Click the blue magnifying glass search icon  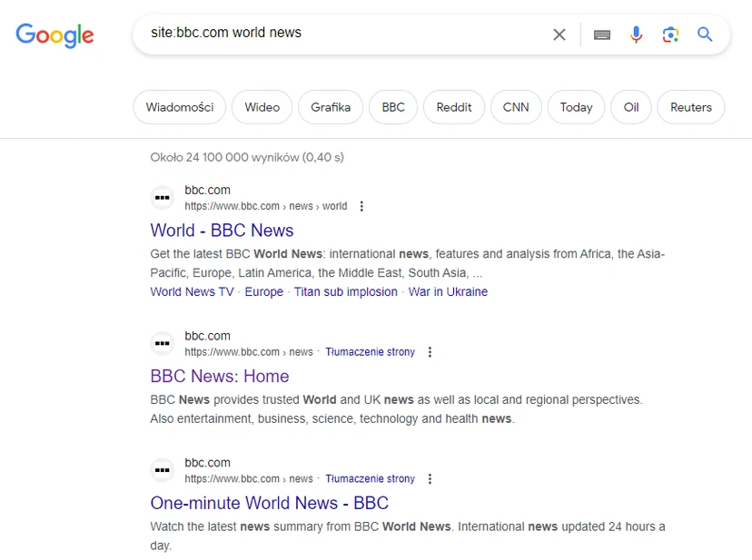705,34
